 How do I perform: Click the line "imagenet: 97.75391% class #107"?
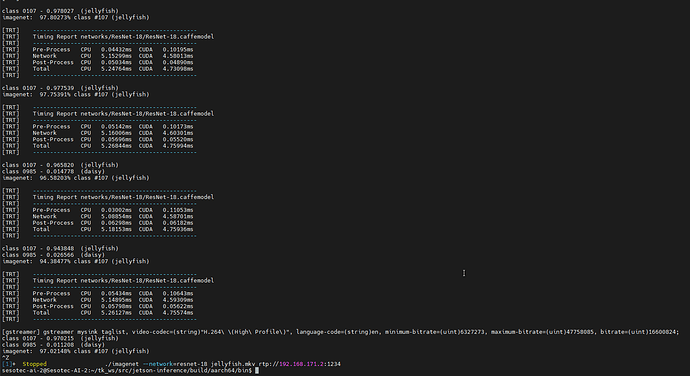(x=76, y=95)
